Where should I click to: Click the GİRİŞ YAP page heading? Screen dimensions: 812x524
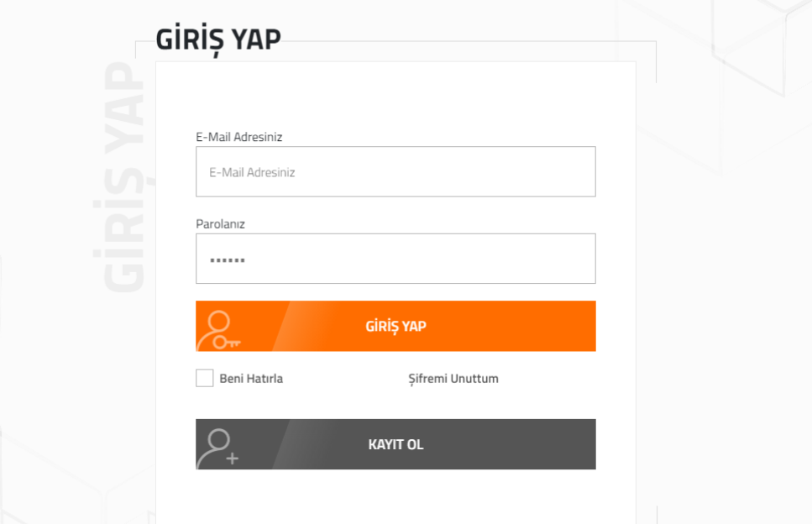tap(218, 39)
